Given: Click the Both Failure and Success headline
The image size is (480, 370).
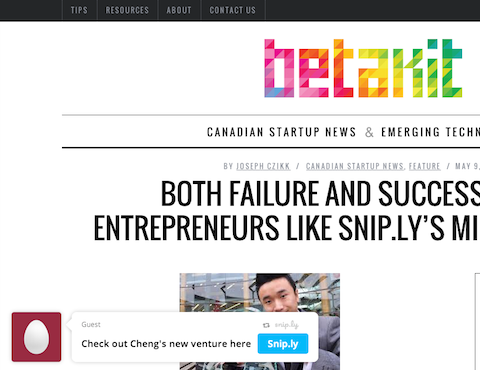Looking at the screenshot, I should [287, 211].
